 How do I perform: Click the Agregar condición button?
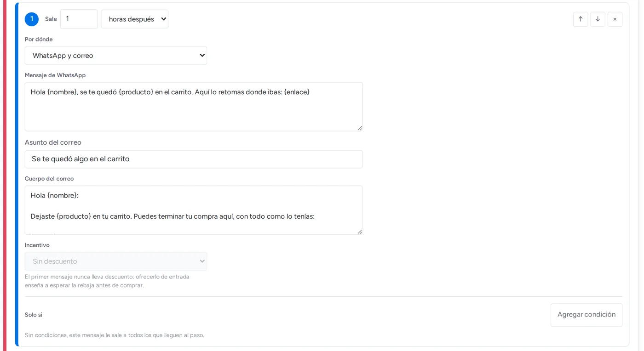coord(586,315)
